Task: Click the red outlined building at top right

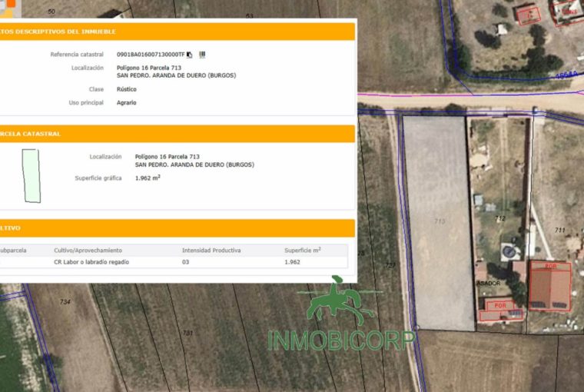Action: tap(528, 15)
